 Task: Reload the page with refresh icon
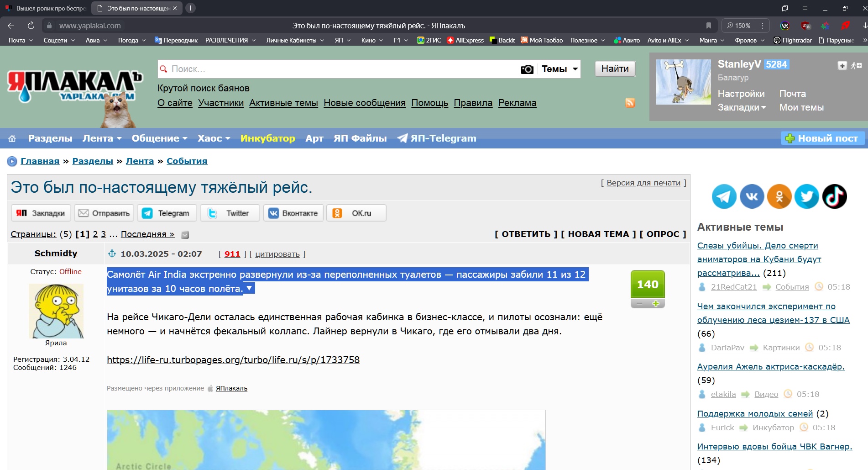[31, 26]
